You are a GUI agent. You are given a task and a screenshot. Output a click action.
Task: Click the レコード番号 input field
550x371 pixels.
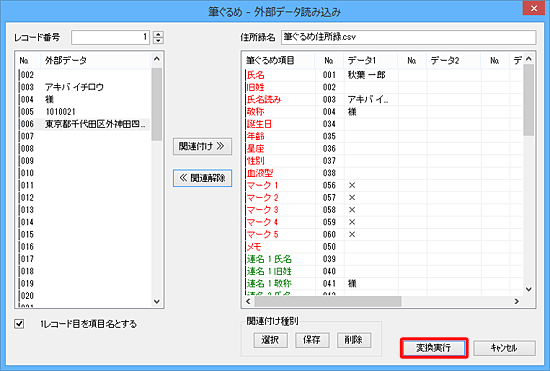pyautogui.click(x=110, y=37)
